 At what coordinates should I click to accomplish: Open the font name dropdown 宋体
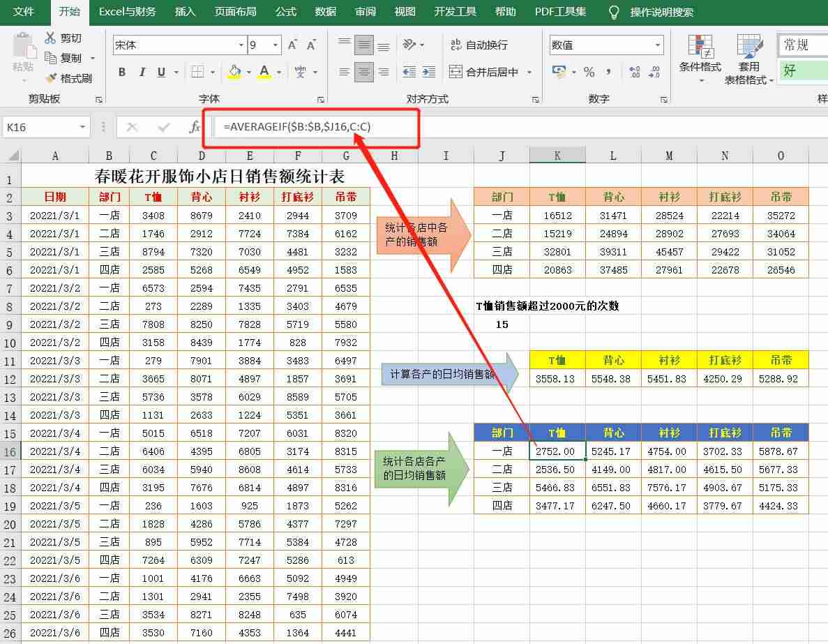click(241, 45)
